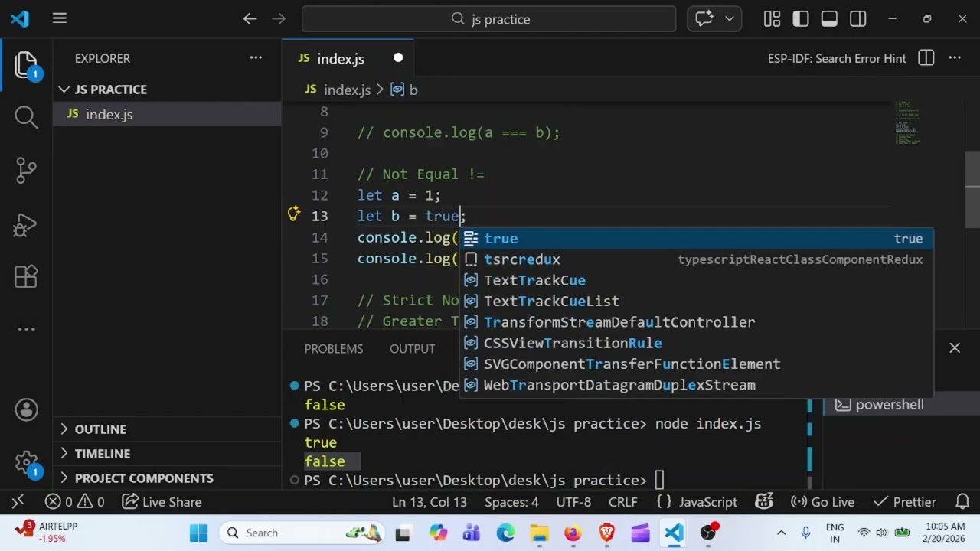Click ESP-IDF: Search Error Hint
Screen dimensions: 980x551
click(837, 58)
